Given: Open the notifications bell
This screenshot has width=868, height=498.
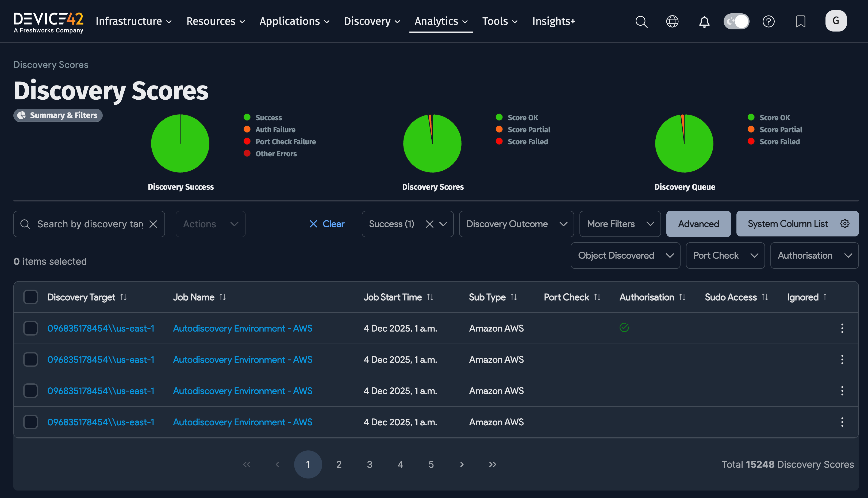Looking at the screenshot, I should [704, 22].
